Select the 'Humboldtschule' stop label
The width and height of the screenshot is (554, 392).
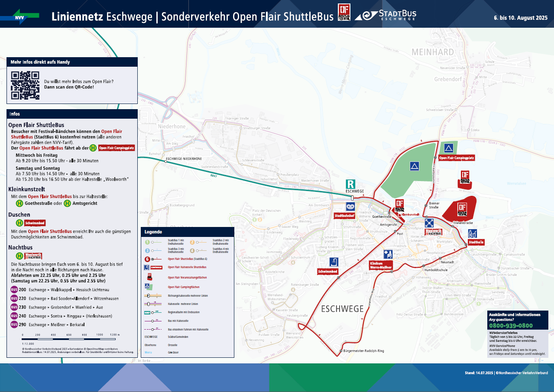tap(436, 270)
